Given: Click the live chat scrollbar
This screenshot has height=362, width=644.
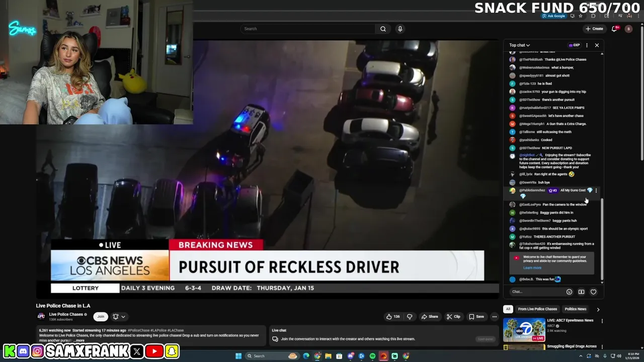Looking at the screenshot, I should click(x=602, y=240).
